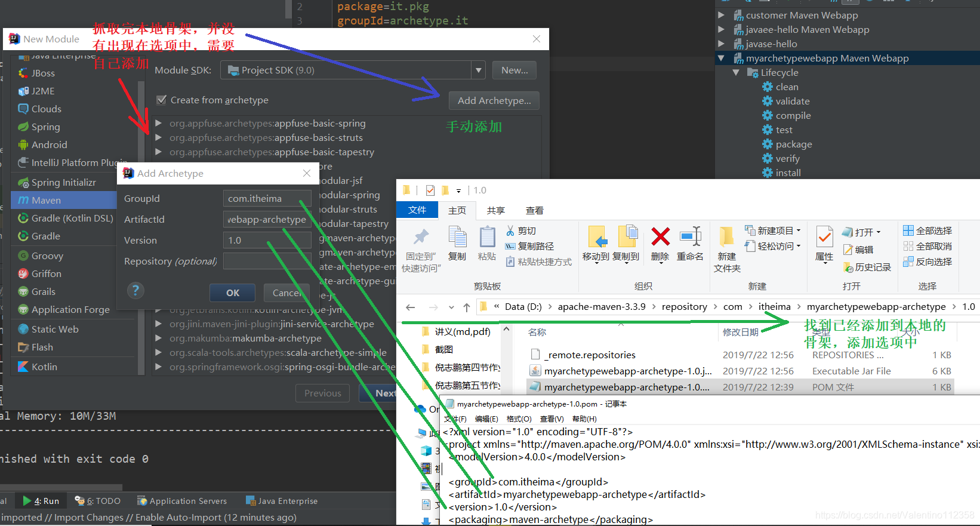Image resolution: width=980 pixels, height=526 pixels.
Task: Click the Repository (optional) field
Action: coord(267,261)
